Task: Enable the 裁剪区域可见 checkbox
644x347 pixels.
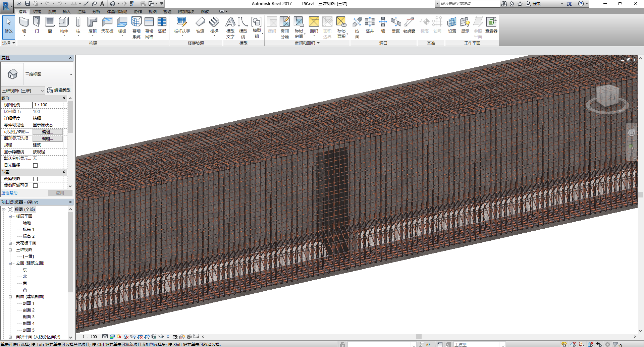Action: coord(35,185)
